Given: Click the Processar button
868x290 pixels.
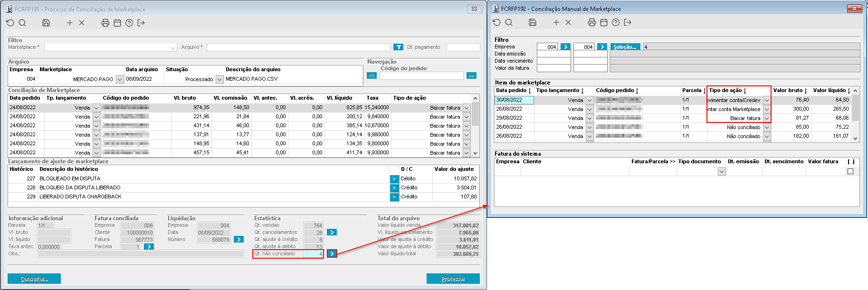Looking at the screenshot, I should click(x=453, y=279).
